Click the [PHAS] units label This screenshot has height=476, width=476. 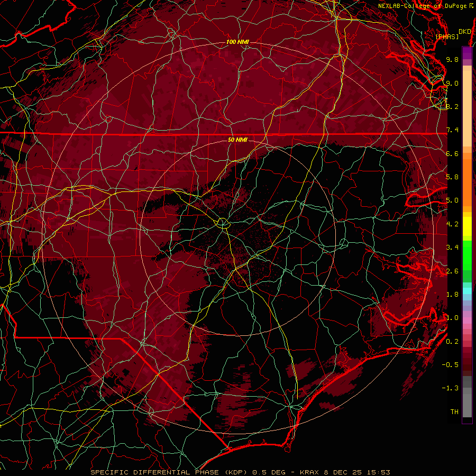(x=447, y=37)
